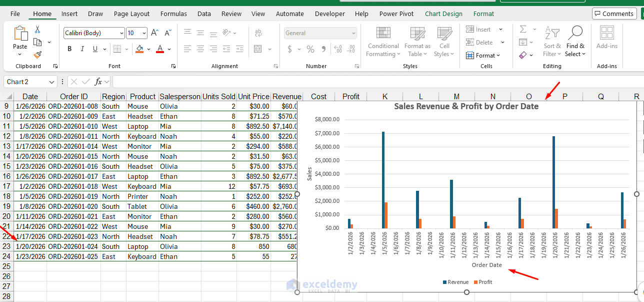Click the Increase Decimal icon
Image resolution: width=644 pixels, height=302 pixels.
tap(337, 49)
